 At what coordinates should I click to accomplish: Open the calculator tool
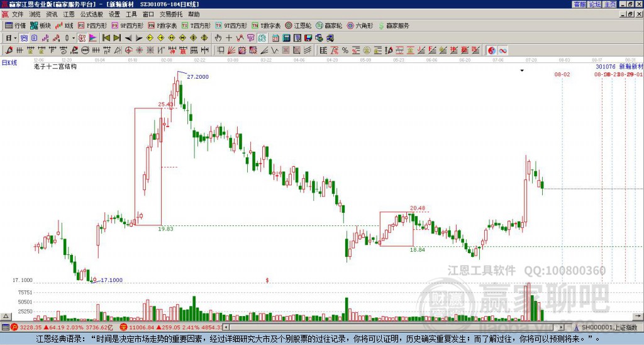tap(286, 38)
